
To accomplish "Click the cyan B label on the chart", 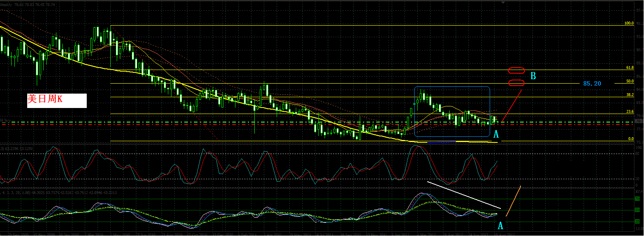I will 533,76.
